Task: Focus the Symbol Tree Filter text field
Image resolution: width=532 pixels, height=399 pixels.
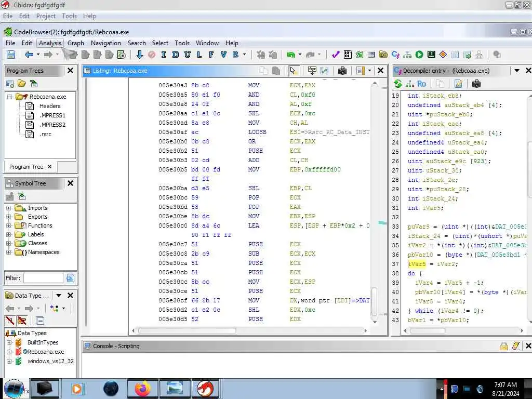Action: point(43,278)
